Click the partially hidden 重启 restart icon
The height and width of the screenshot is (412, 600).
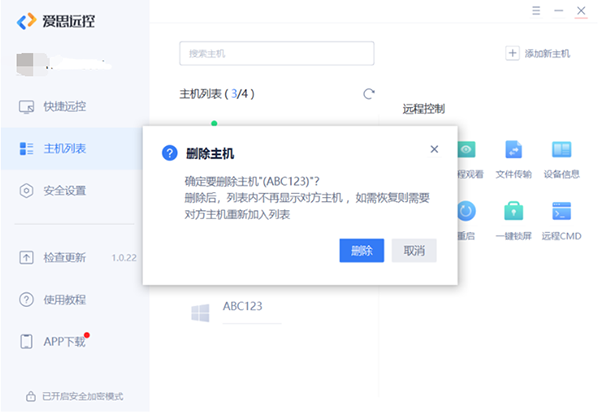[x=467, y=211]
